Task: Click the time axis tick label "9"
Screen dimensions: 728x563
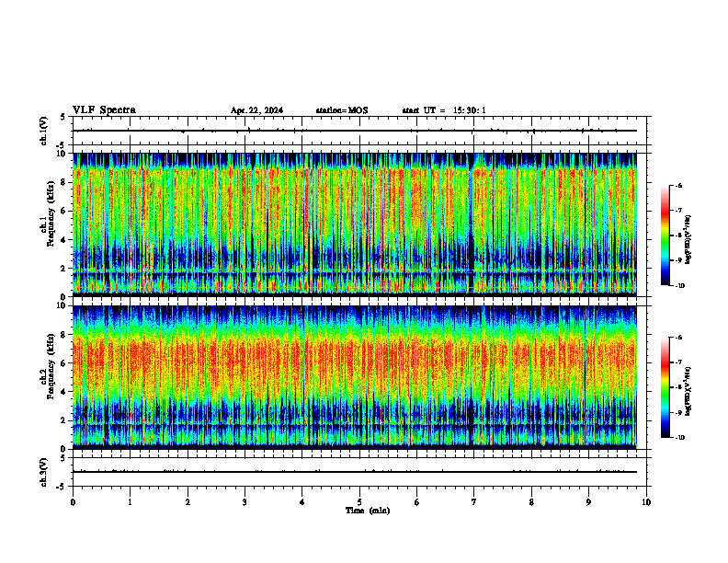Action: point(588,502)
